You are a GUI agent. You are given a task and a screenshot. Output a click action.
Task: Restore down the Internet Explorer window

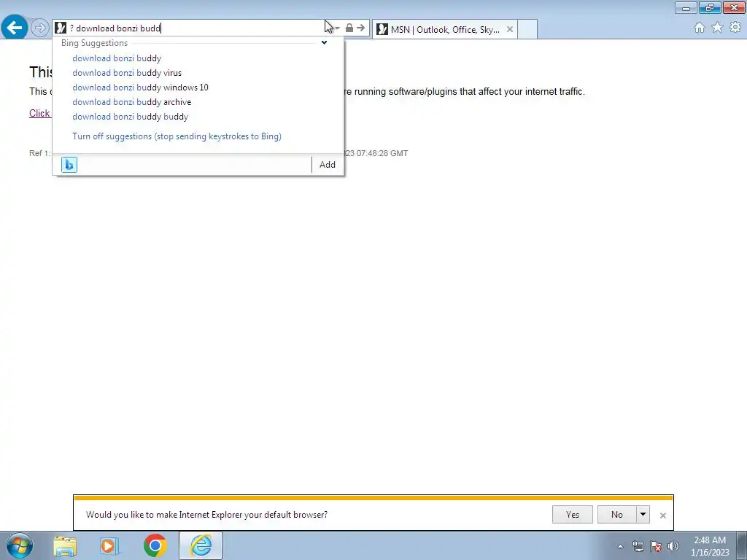click(x=710, y=7)
